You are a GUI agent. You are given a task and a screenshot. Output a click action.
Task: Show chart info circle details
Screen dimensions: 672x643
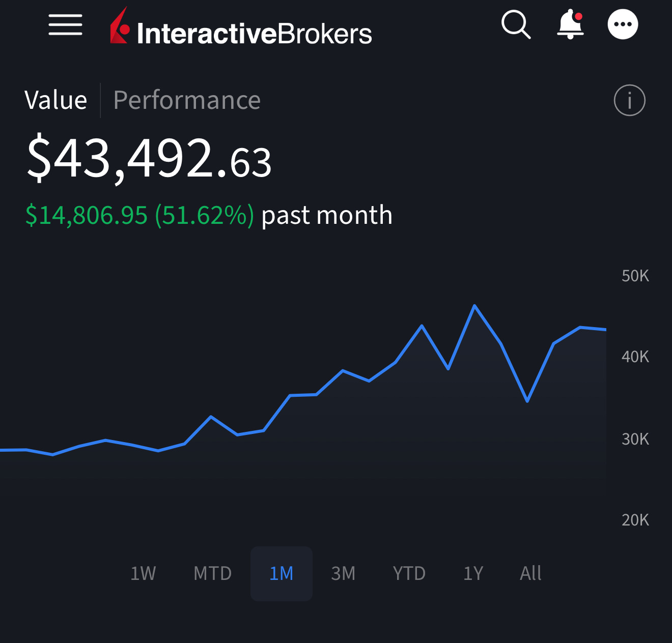[629, 100]
